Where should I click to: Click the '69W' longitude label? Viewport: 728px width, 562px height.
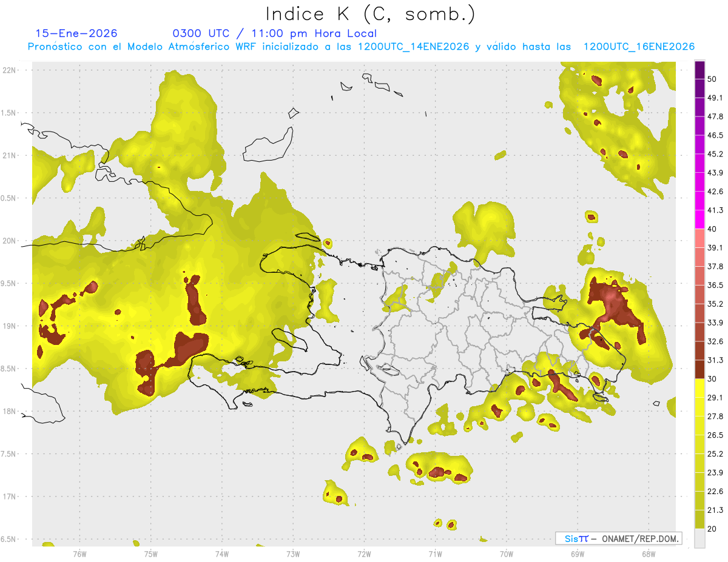click(578, 554)
